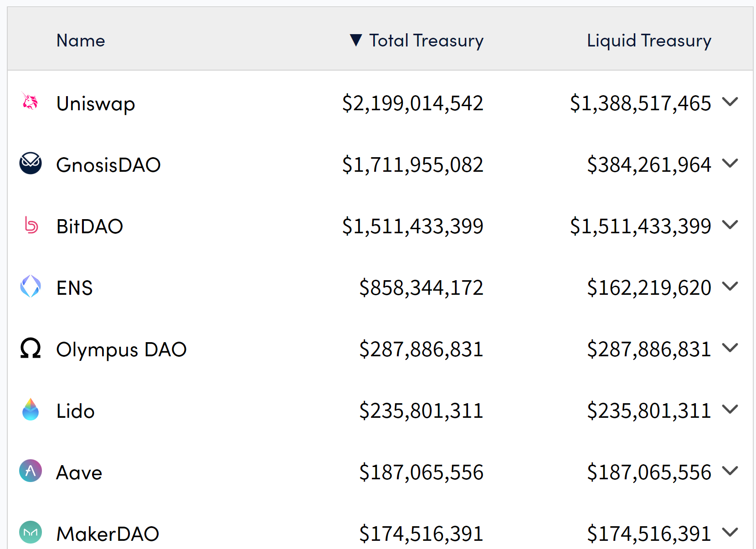Screen dimensions: 756x549
Task: Expand the ENS row chevron
Action: point(730,286)
